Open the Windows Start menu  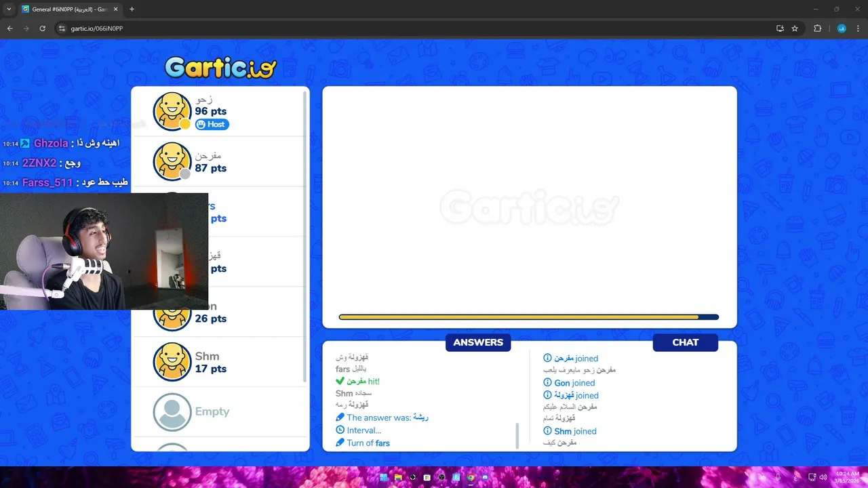[x=384, y=477]
